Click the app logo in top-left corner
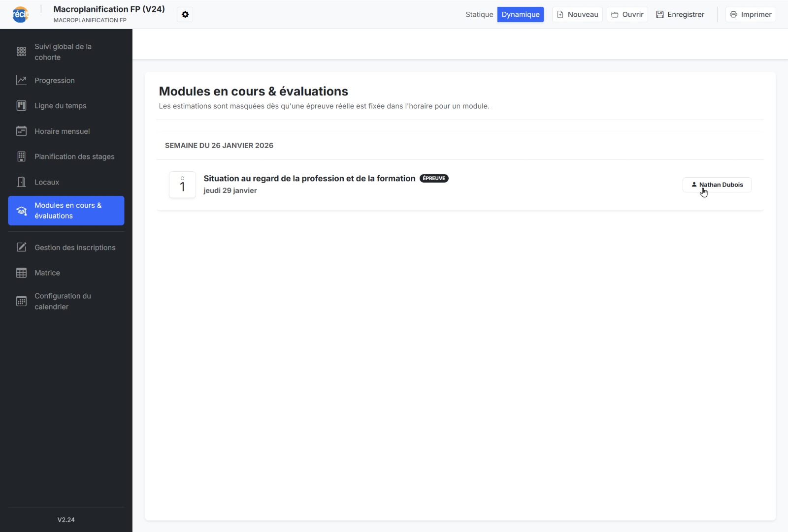Image resolution: width=788 pixels, height=532 pixels. [20, 14]
